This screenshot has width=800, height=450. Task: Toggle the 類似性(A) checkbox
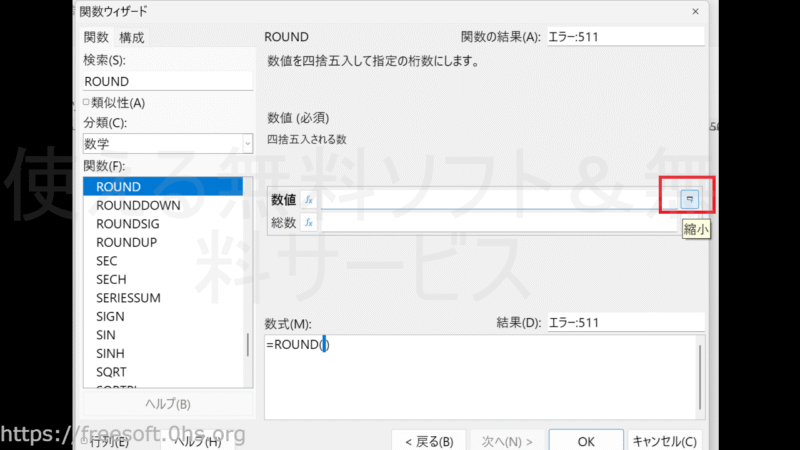[x=87, y=102]
